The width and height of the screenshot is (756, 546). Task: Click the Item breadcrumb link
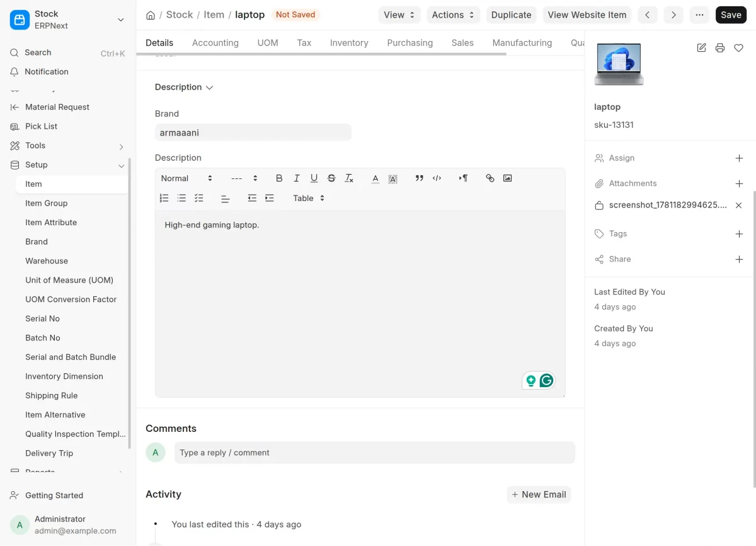pyautogui.click(x=214, y=15)
